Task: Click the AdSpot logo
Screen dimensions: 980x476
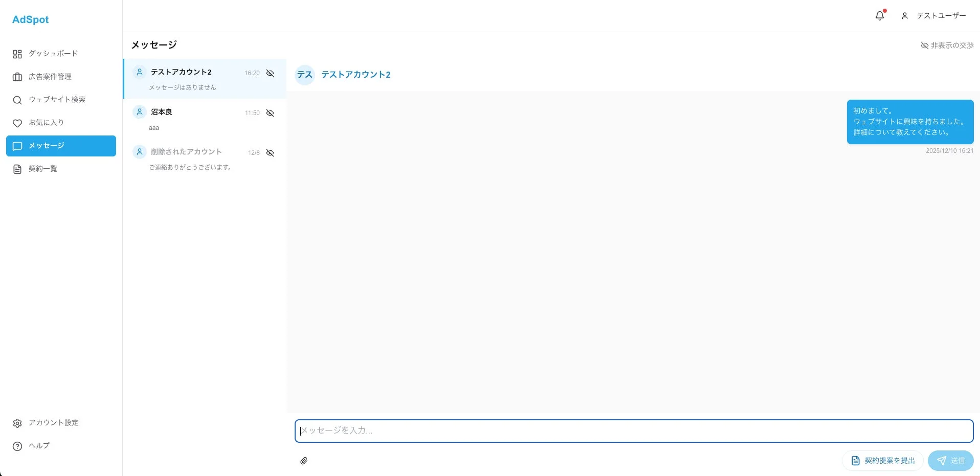Action: coord(30,19)
